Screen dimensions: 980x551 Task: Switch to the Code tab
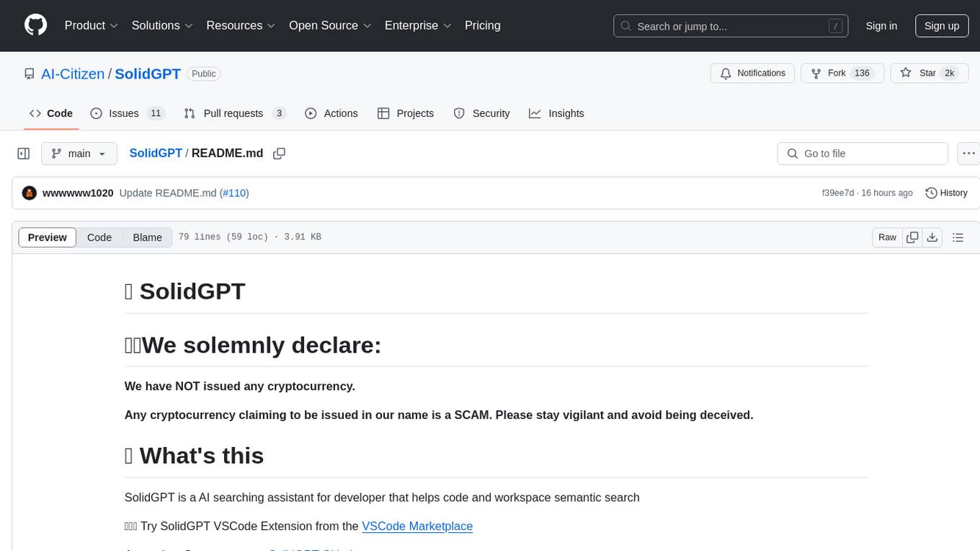point(51,113)
